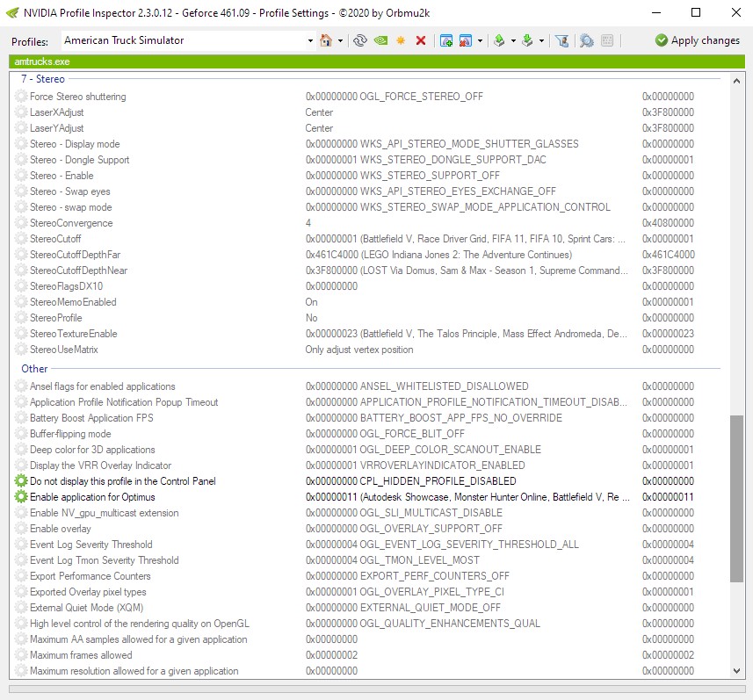This screenshot has height=700, width=753.
Task: Open the export profiles dropdown arrow
Action: pos(513,40)
